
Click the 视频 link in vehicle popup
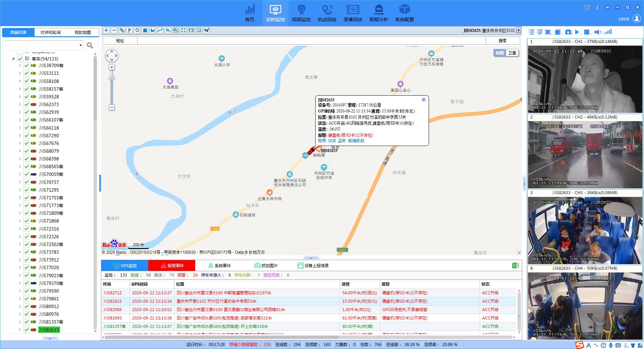point(322,141)
